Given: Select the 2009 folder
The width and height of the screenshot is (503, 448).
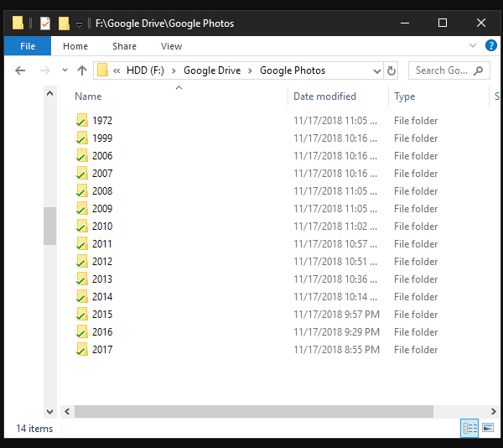Looking at the screenshot, I should point(102,209).
